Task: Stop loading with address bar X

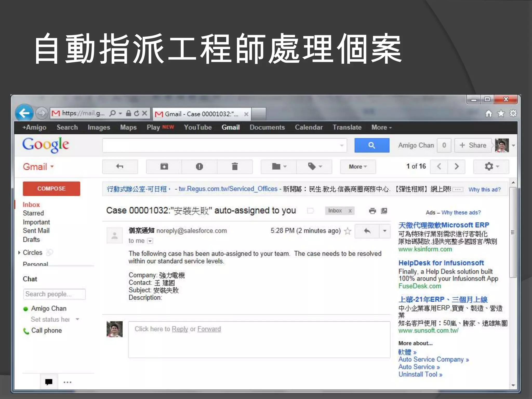Action: pos(145,113)
